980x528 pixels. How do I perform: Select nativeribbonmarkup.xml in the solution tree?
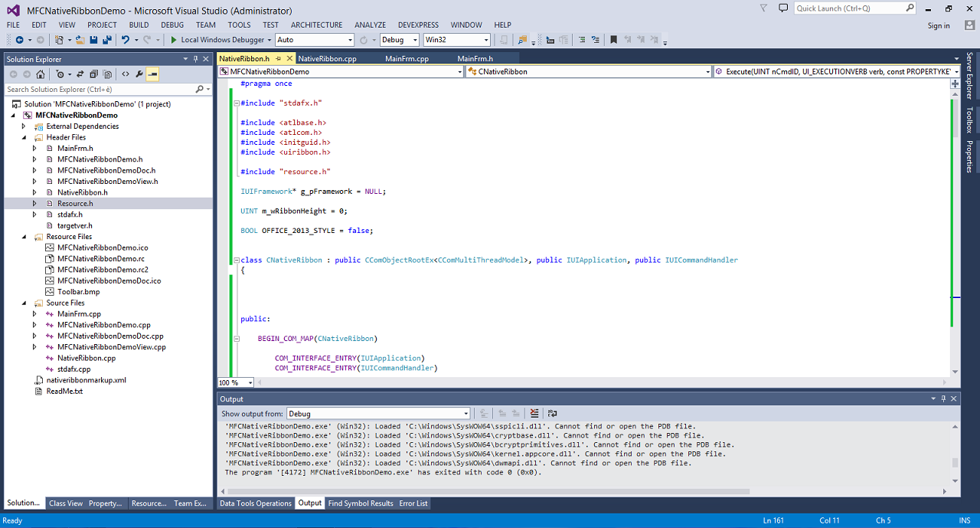pyautogui.click(x=87, y=380)
